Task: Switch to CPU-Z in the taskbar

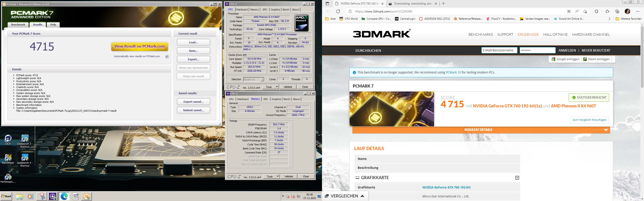Action: click(53, 197)
